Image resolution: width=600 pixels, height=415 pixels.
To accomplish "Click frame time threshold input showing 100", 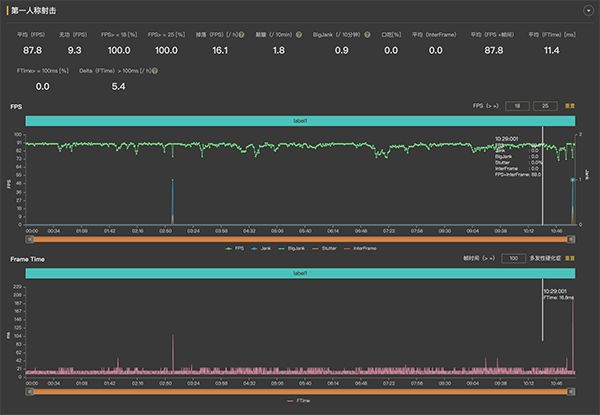I will 512,258.
